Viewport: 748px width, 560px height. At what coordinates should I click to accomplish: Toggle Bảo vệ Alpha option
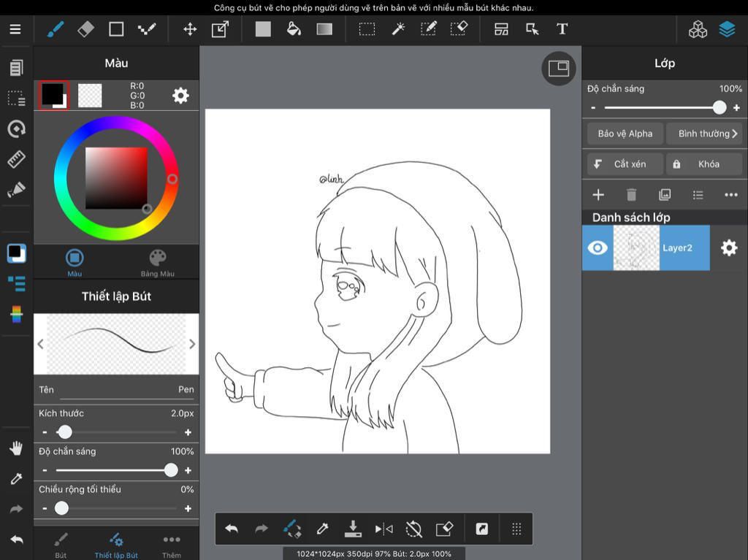pyautogui.click(x=625, y=134)
